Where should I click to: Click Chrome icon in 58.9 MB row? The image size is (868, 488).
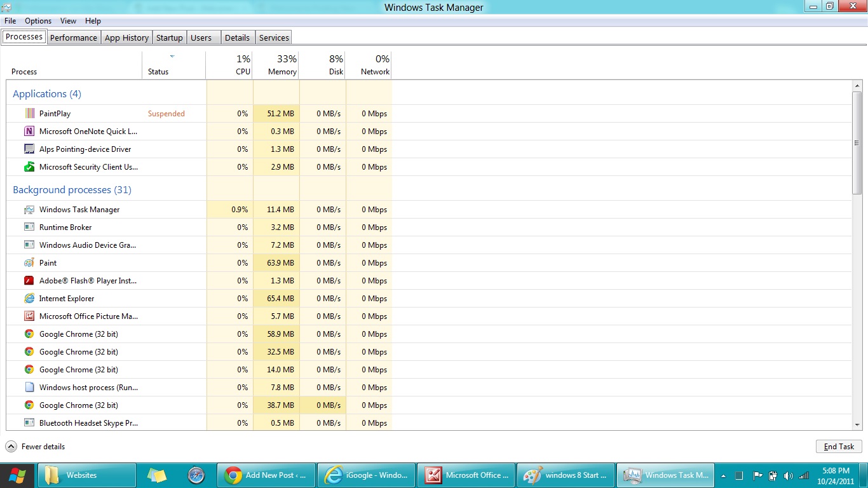pos(29,334)
